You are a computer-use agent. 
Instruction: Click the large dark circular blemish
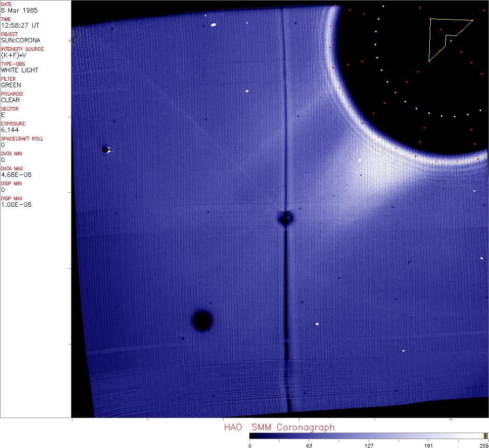click(x=203, y=321)
